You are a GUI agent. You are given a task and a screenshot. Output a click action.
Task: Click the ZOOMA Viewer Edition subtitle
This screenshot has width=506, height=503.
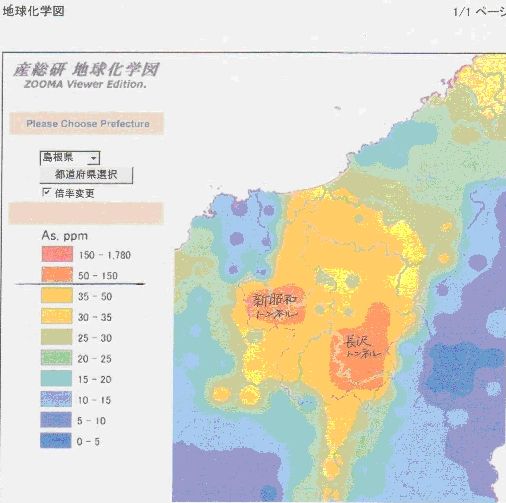click(85, 84)
